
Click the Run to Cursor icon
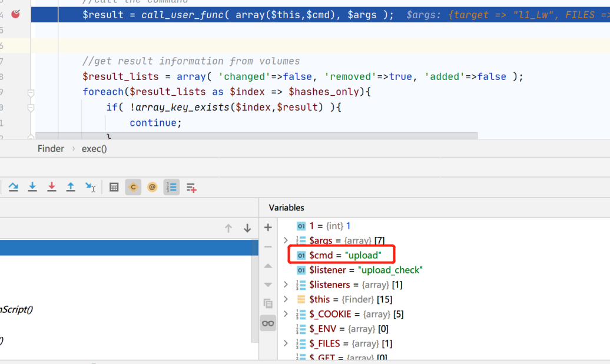pyautogui.click(x=90, y=187)
